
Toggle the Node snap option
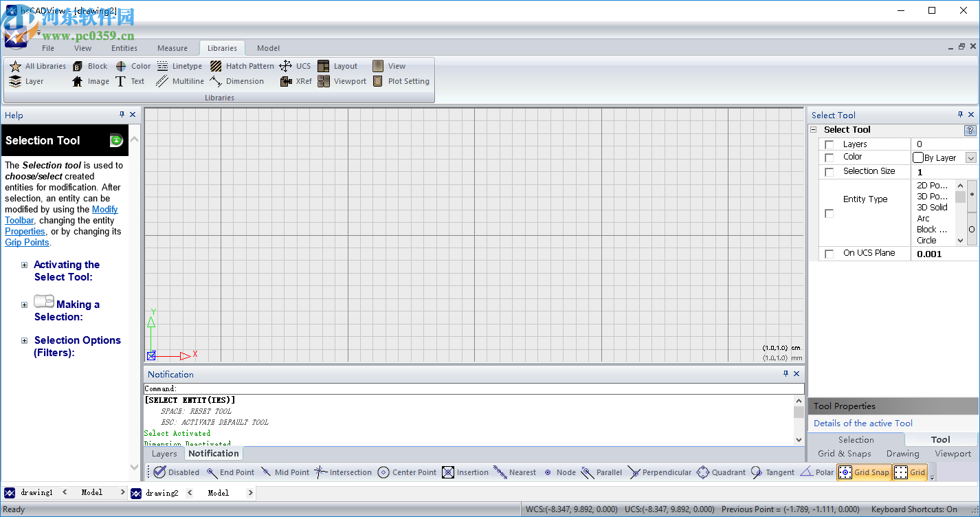559,472
